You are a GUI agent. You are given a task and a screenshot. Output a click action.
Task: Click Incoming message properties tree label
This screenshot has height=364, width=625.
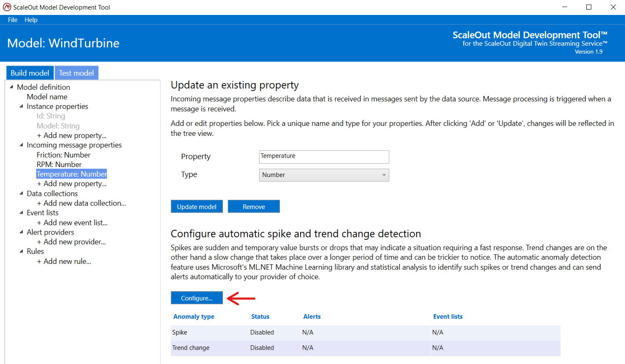pyautogui.click(x=74, y=145)
